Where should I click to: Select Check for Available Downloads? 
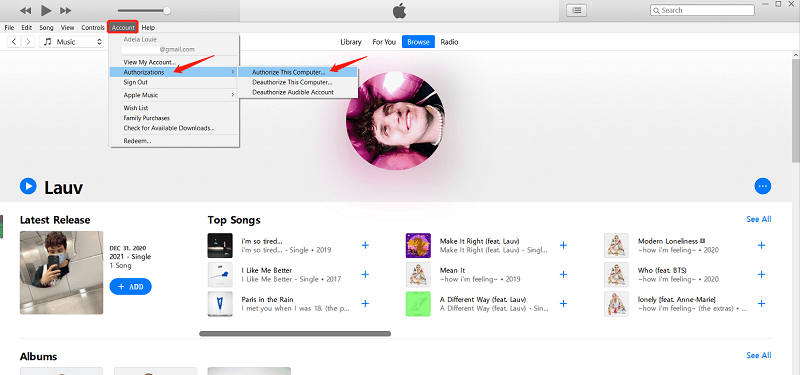(174, 128)
